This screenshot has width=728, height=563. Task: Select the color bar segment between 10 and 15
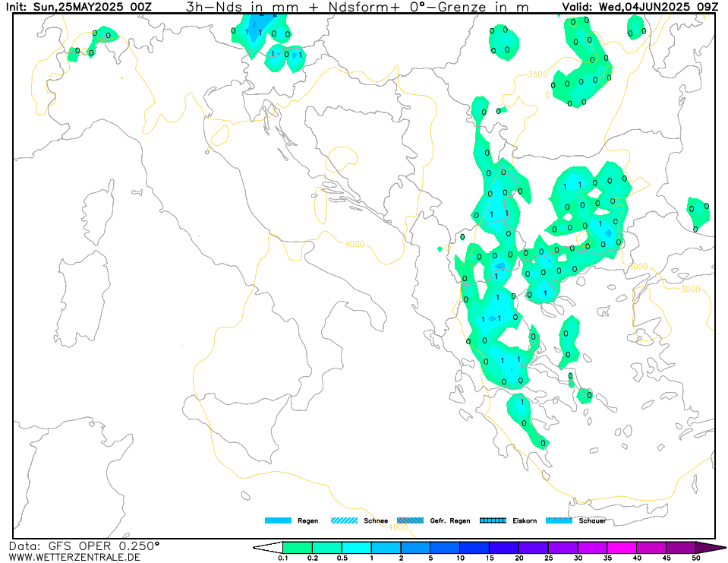474,548
